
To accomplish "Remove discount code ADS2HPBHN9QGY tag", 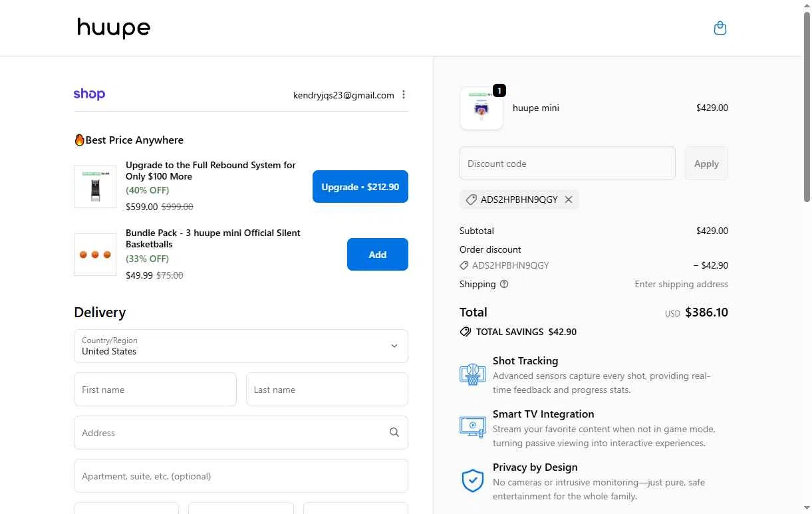I will pyautogui.click(x=569, y=199).
